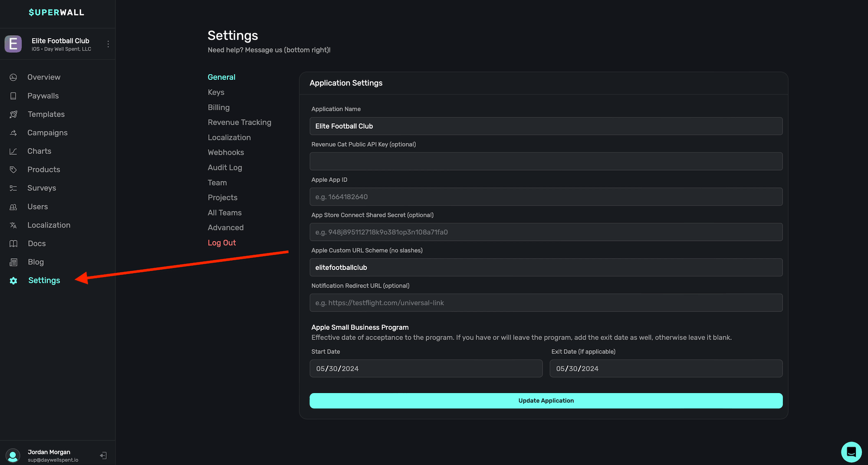Open the Exit Date picker field

[x=666, y=369]
